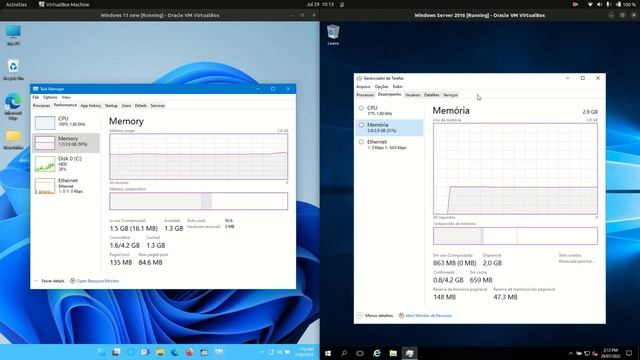Collapse Gerenciador with Menos detalhes
Image resolution: width=640 pixels, height=360 pixels.
point(376,316)
